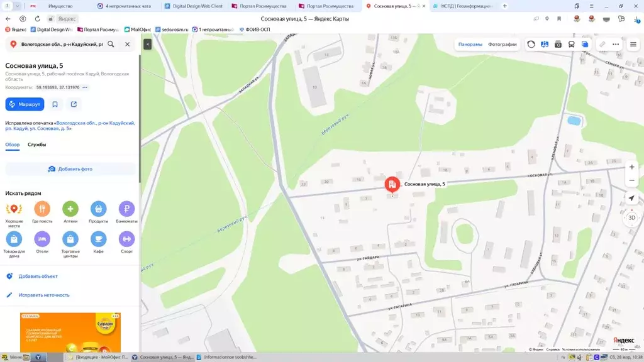Open the map layers selector
644x362 pixels.
pos(585,45)
